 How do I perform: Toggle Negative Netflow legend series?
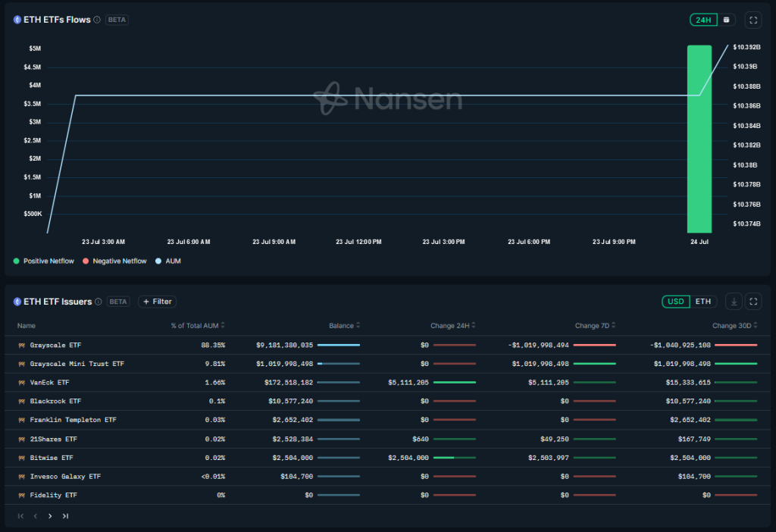click(114, 261)
